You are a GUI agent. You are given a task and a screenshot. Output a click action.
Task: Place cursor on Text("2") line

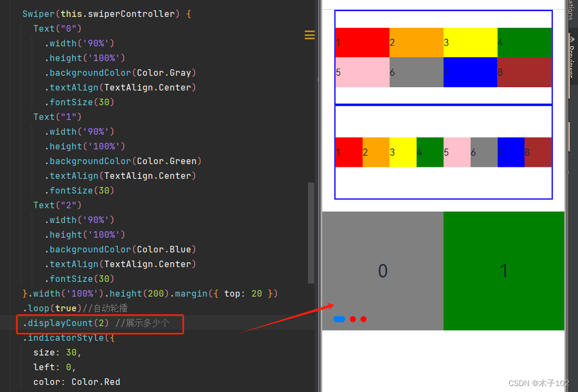(57, 205)
